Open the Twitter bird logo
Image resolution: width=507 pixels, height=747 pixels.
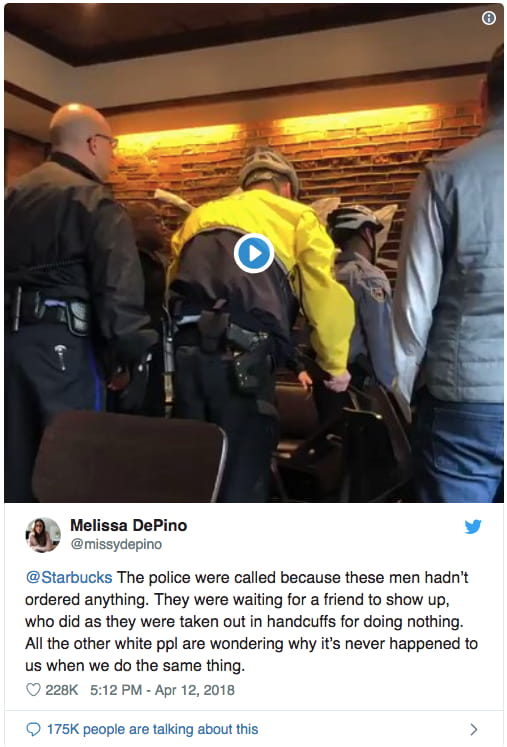click(473, 526)
